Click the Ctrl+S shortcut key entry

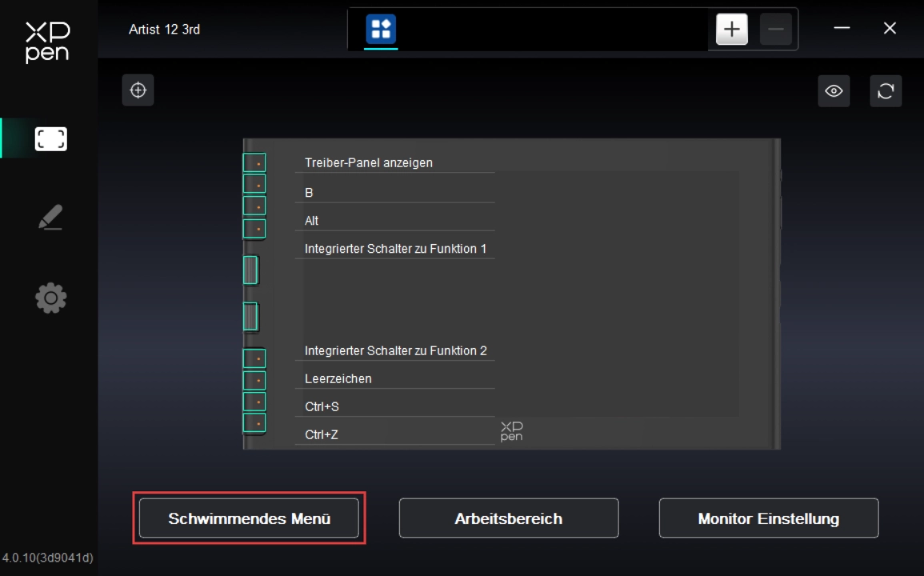(322, 406)
